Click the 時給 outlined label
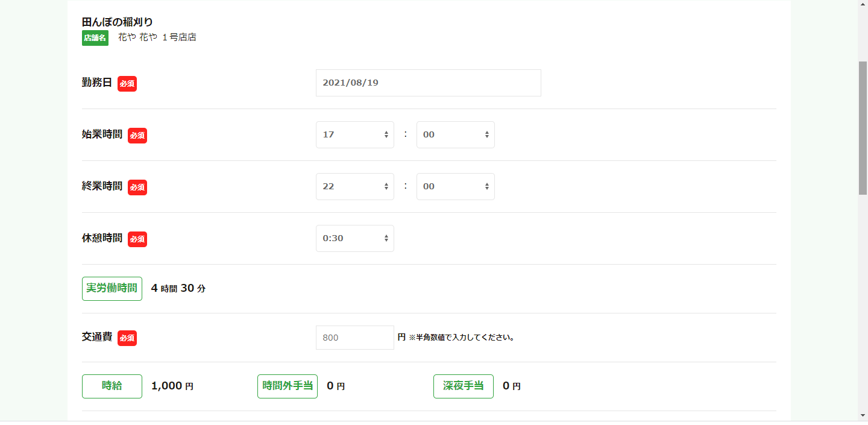 112,386
